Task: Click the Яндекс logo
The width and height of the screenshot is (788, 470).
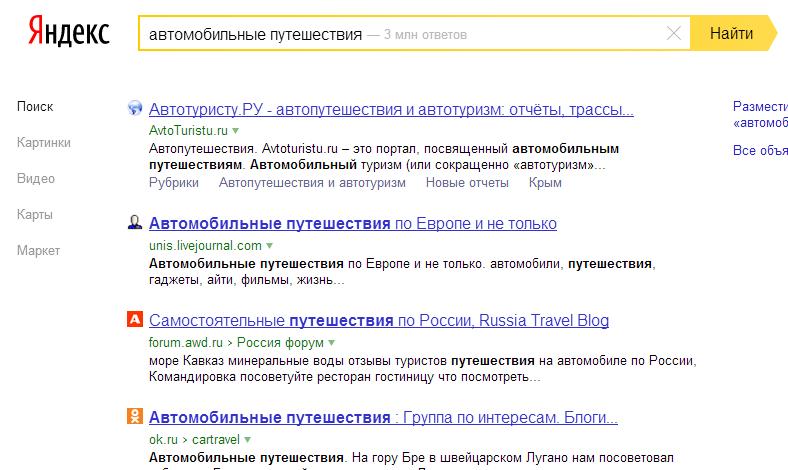Action: point(68,31)
